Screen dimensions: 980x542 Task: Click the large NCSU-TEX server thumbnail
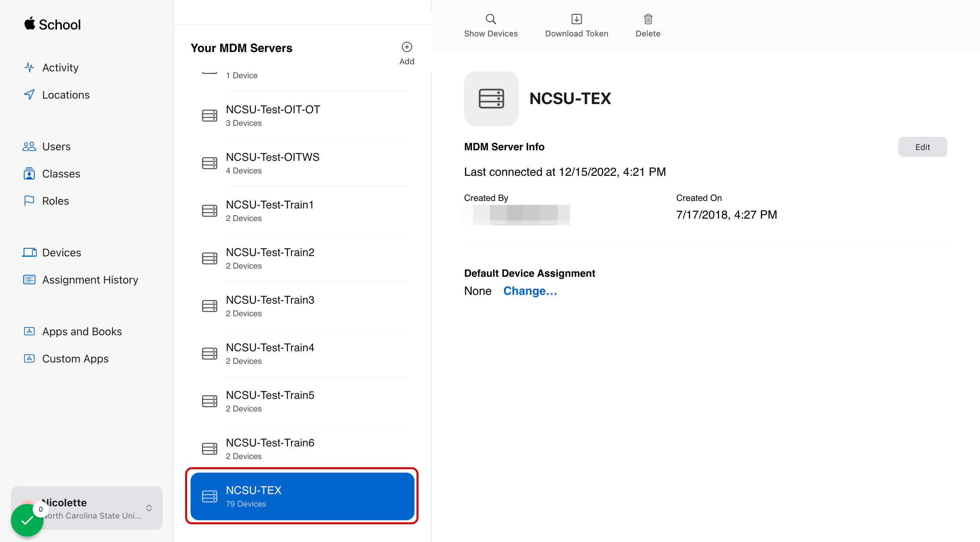click(491, 99)
